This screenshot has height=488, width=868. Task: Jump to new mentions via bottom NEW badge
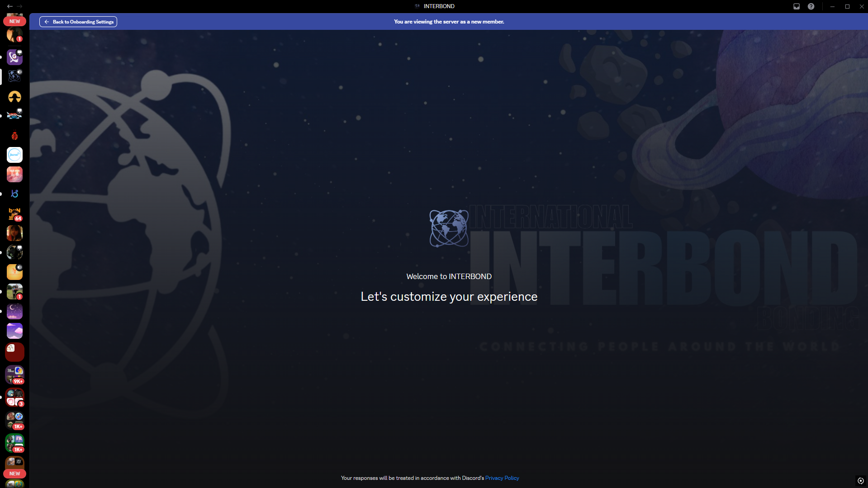click(x=14, y=474)
